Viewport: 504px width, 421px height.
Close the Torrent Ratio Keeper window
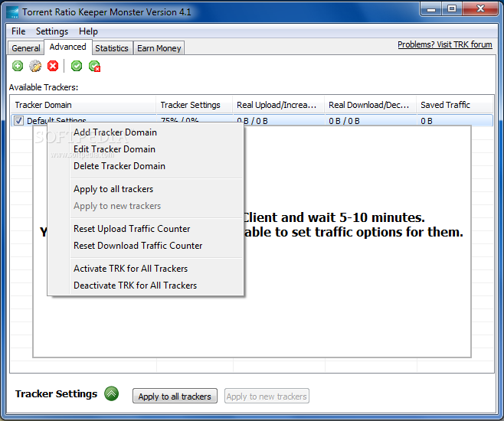tap(480, 9)
